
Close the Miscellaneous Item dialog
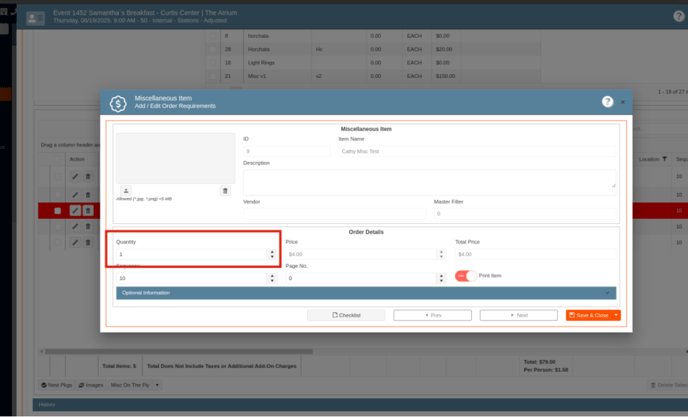coord(623,102)
